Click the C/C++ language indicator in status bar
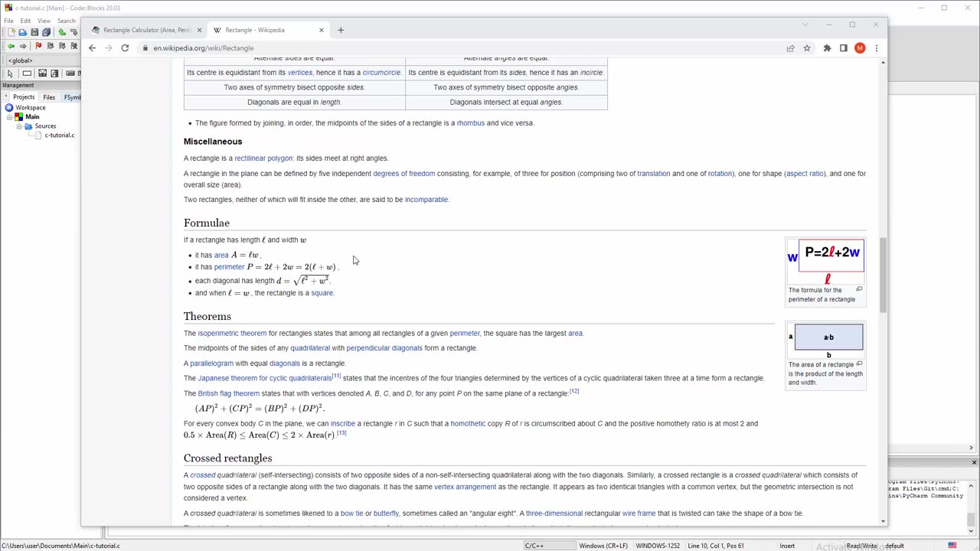The width and height of the screenshot is (980, 551). tap(534, 546)
